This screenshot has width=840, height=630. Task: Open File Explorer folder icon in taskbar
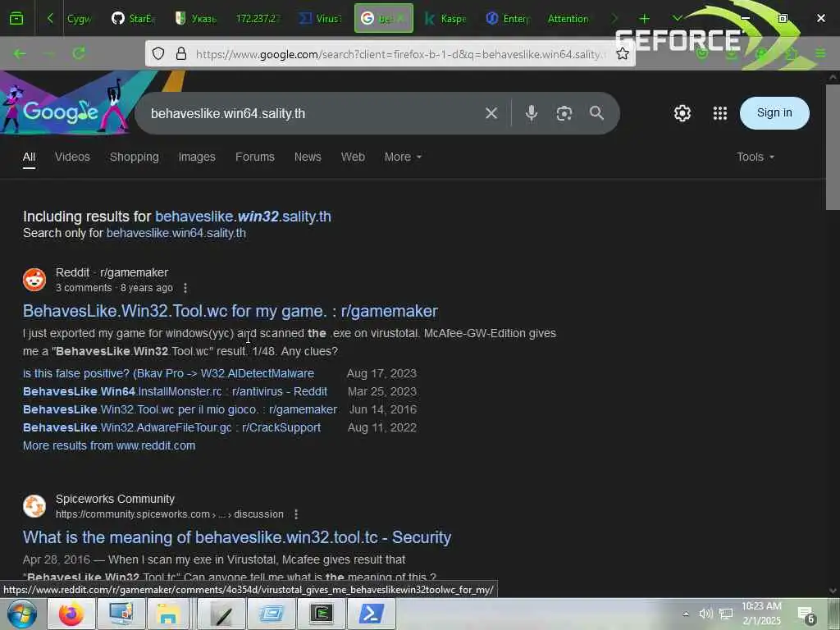168,614
